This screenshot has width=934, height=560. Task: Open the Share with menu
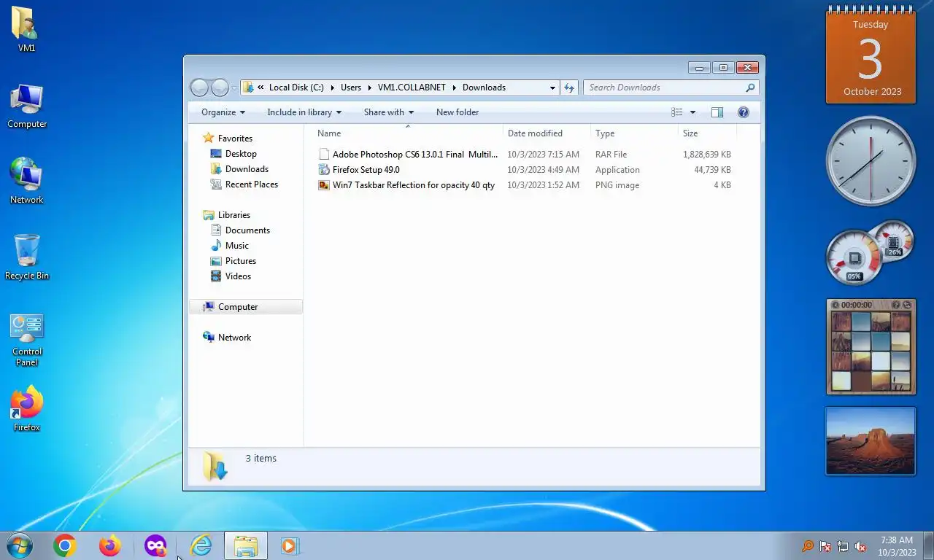(389, 112)
